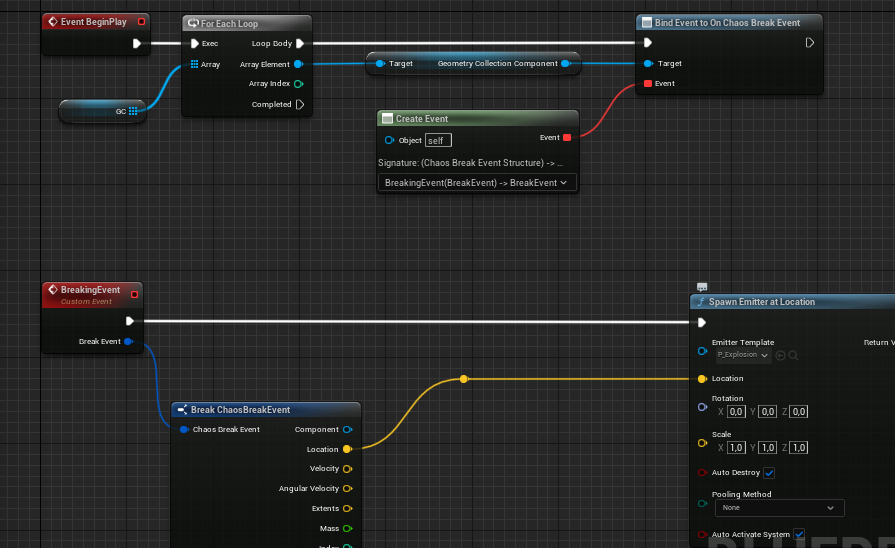
Task: Click Bind Event node exec output pin
Action: tap(809, 43)
